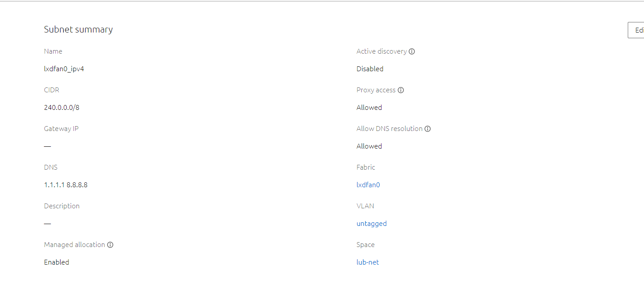
Task: Show the Allow DNS resolution info tooltip
Action: pyautogui.click(x=428, y=129)
